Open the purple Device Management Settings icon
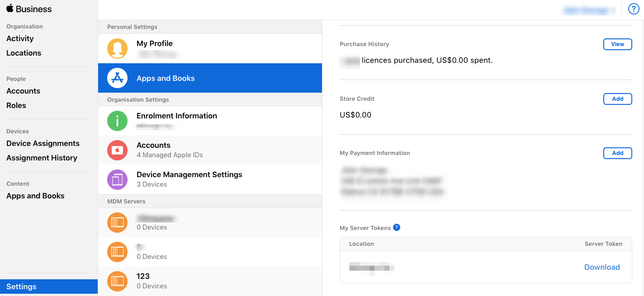 [x=117, y=179]
